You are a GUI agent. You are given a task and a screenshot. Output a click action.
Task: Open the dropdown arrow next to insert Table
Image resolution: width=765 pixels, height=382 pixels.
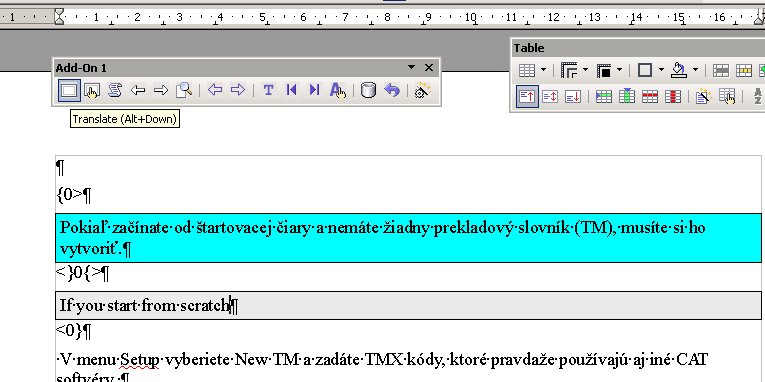click(x=544, y=71)
